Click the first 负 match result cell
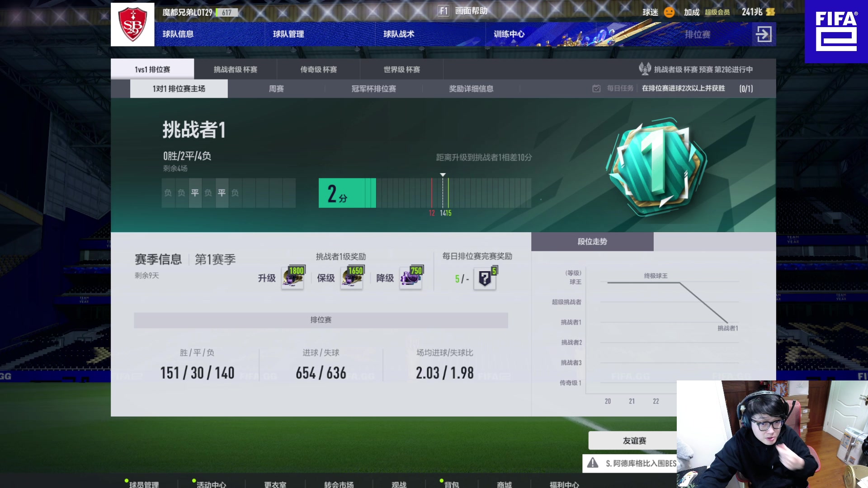This screenshot has width=868, height=488. pos(168,193)
